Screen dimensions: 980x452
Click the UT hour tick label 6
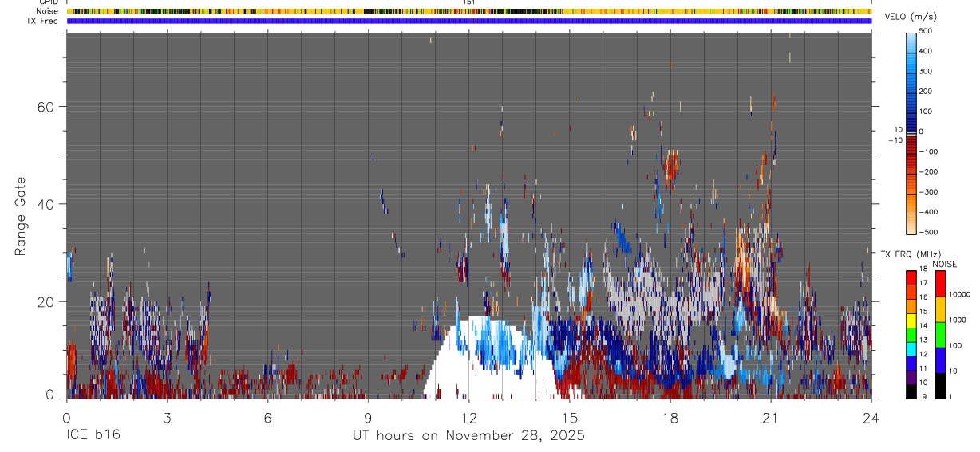267,417
